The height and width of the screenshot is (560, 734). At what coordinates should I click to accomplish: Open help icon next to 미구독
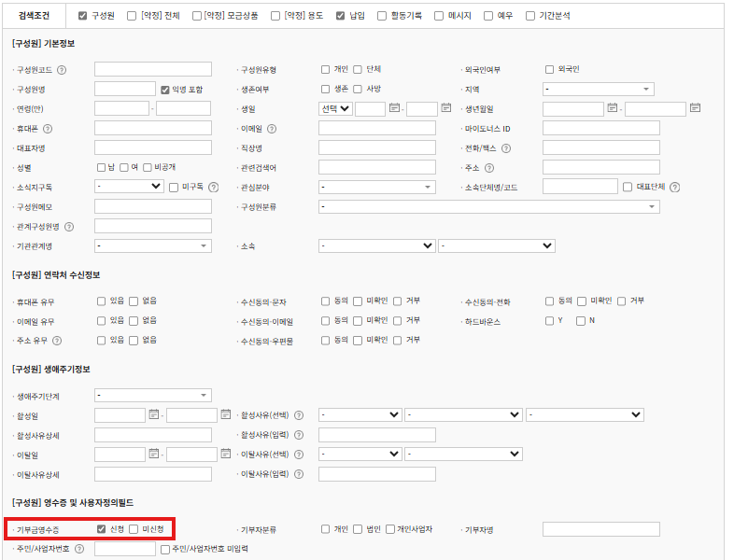[214, 188]
